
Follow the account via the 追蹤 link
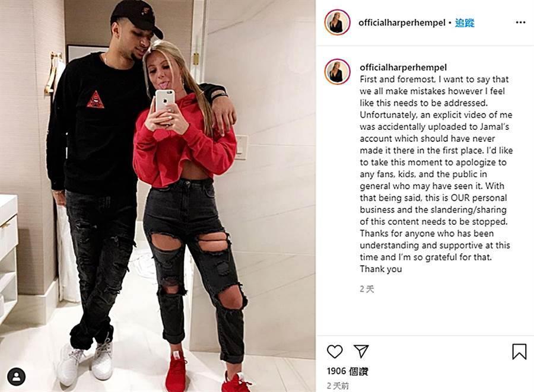[465, 23]
